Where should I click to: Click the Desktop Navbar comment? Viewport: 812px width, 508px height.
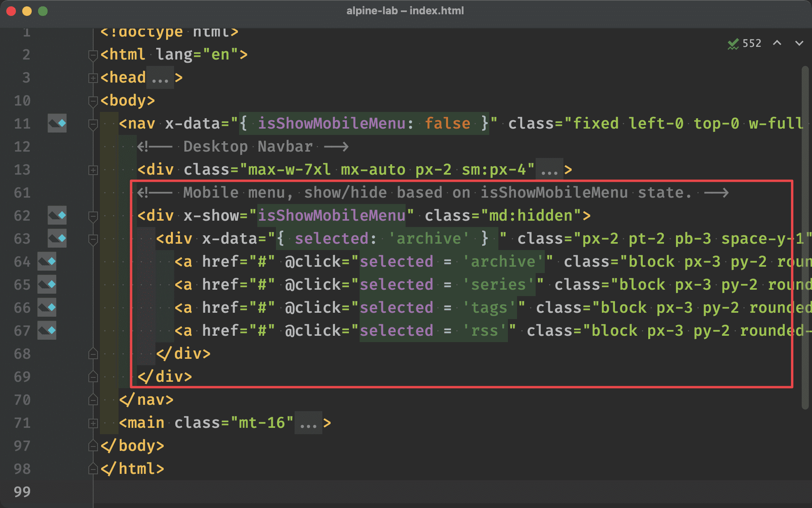243,146
